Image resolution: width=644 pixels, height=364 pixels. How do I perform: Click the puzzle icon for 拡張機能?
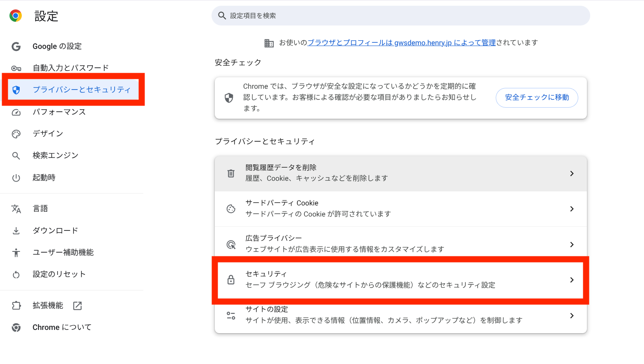(16, 306)
